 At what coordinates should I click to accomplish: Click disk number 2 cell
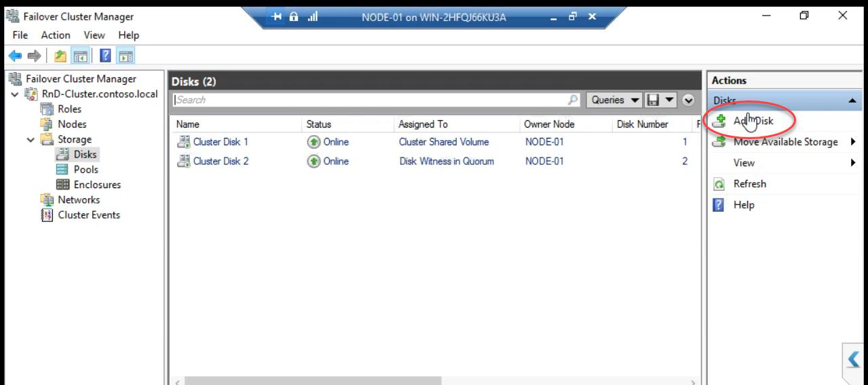click(x=685, y=161)
